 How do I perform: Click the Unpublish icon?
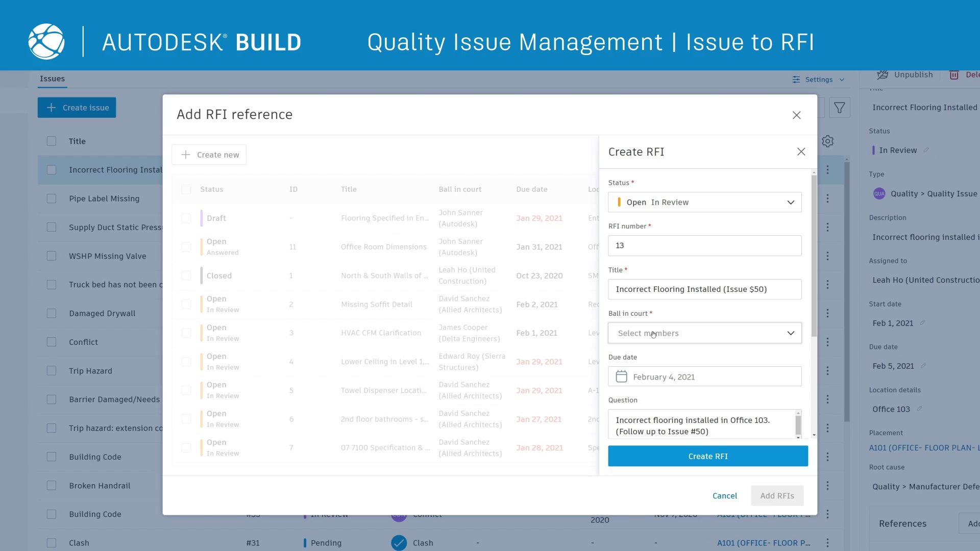pos(883,75)
